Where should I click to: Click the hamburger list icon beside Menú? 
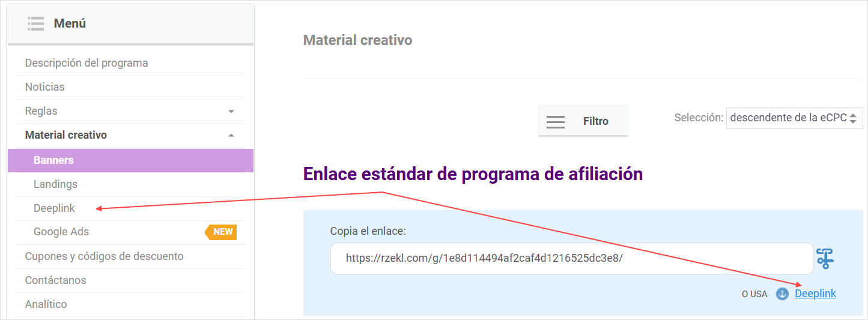point(35,23)
